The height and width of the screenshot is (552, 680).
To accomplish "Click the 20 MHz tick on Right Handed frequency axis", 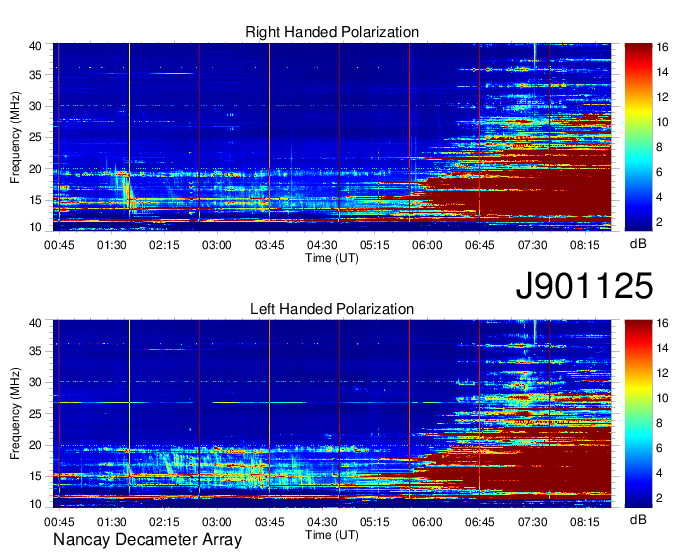I will tap(35, 169).
